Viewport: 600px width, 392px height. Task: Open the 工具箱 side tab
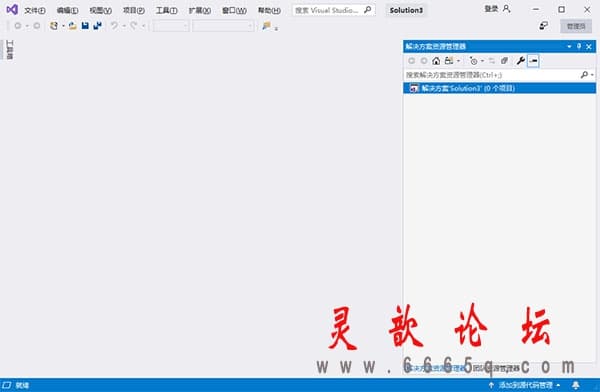coord(10,50)
